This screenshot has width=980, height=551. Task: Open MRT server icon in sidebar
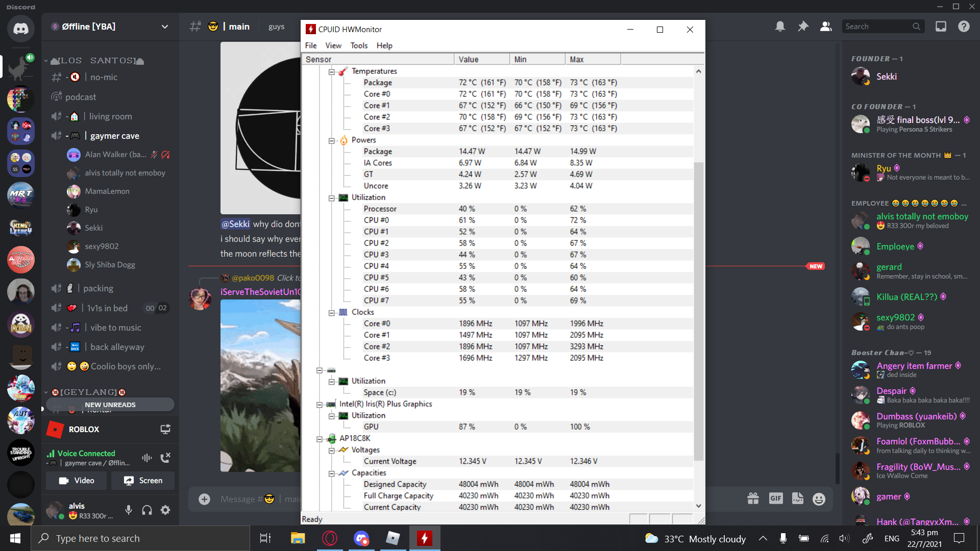[x=21, y=194]
